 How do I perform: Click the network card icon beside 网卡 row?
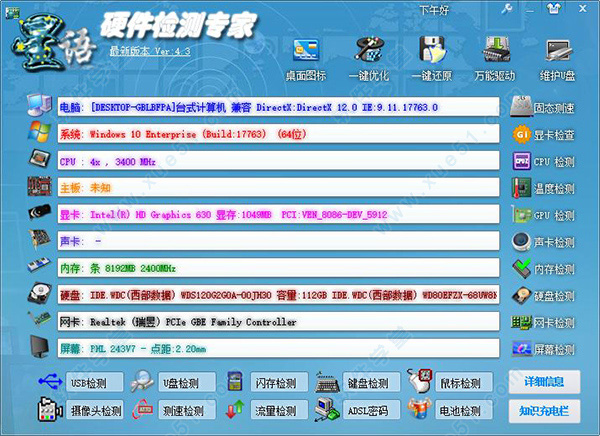[x=39, y=318]
